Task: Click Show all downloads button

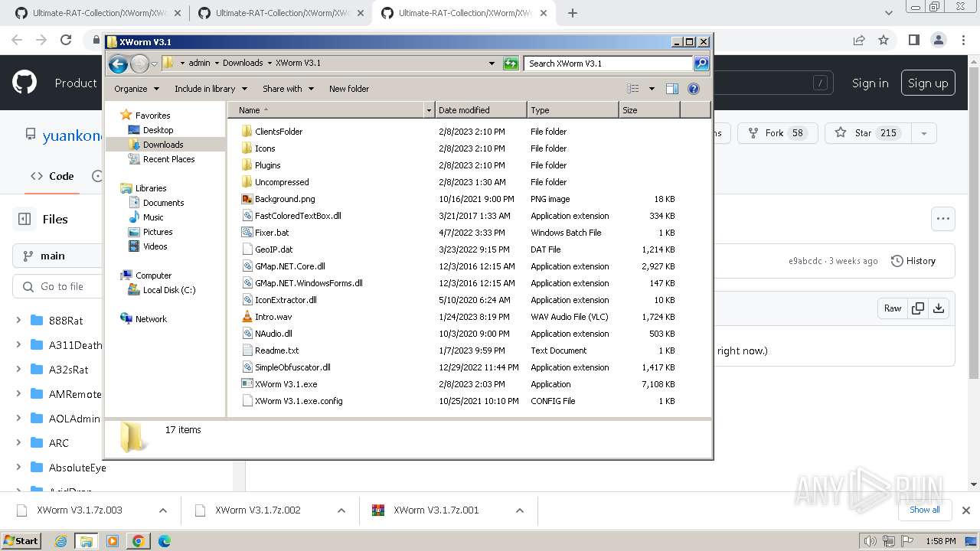Action: (924, 510)
